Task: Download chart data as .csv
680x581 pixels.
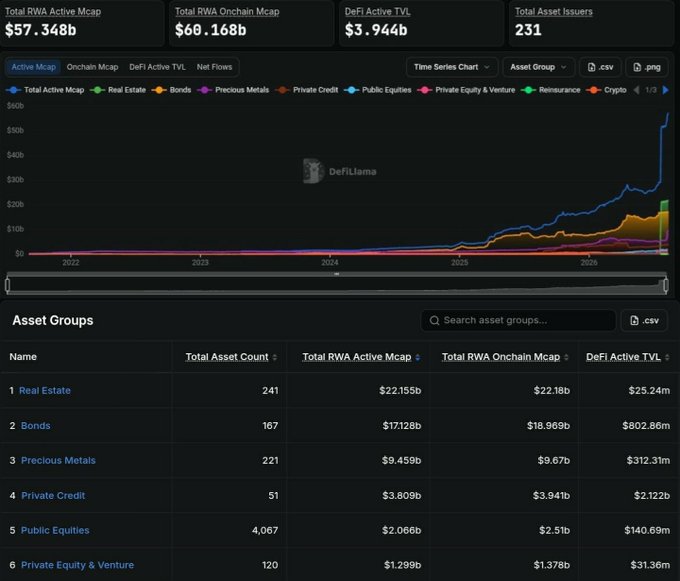Action: (x=600, y=67)
